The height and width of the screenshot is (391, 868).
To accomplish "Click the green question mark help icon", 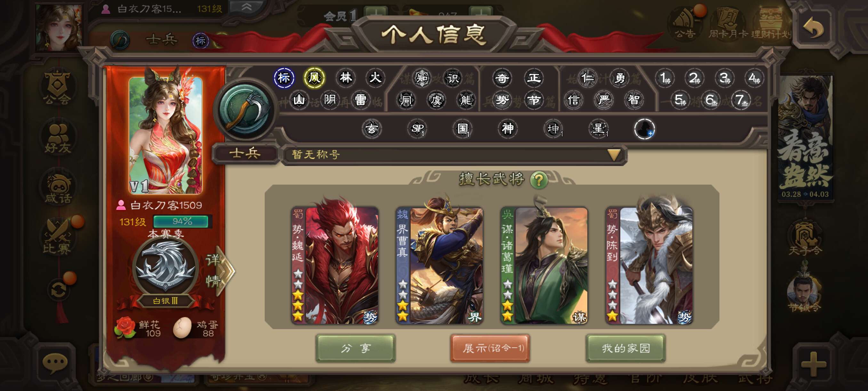I will (538, 180).
